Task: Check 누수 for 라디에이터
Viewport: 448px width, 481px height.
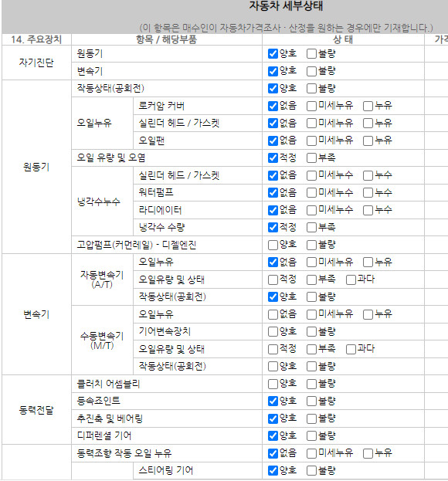Action: click(368, 210)
